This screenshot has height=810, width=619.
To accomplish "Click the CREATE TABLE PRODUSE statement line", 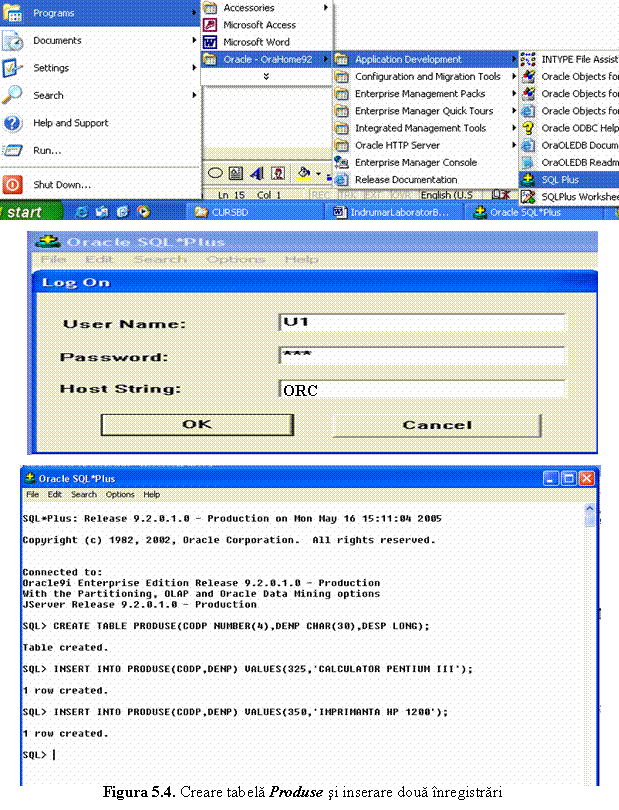I will tap(226, 626).
